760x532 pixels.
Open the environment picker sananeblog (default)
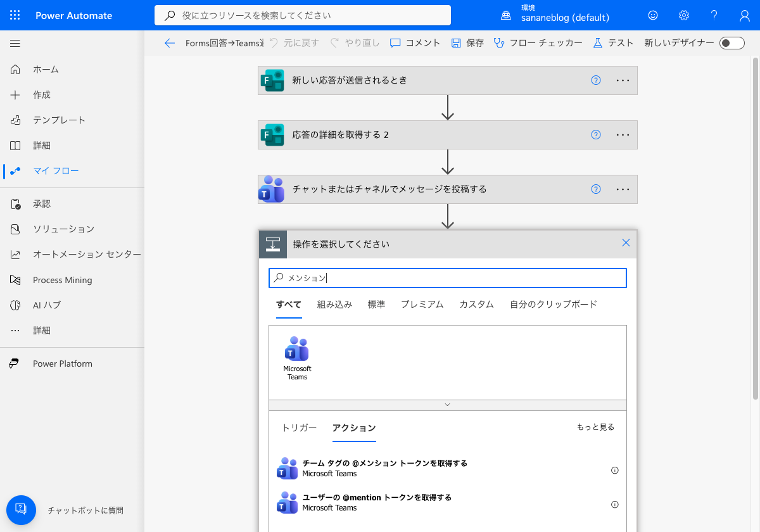coord(555,15)
